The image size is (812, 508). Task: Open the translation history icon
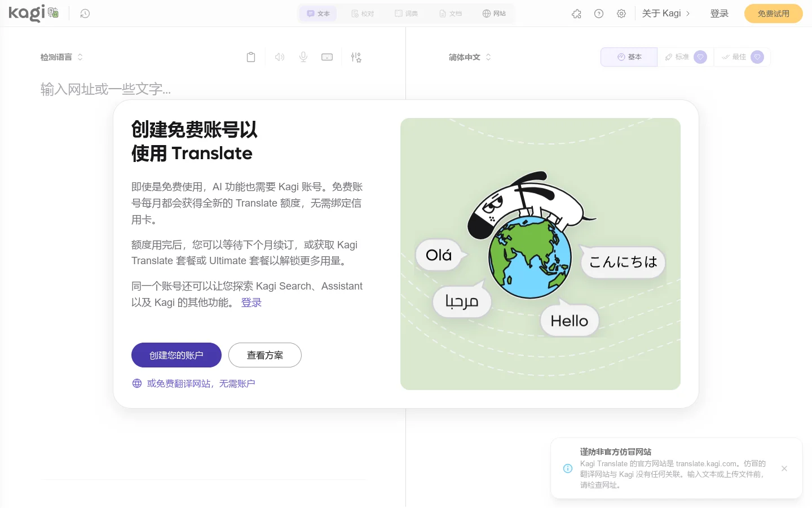85,14
